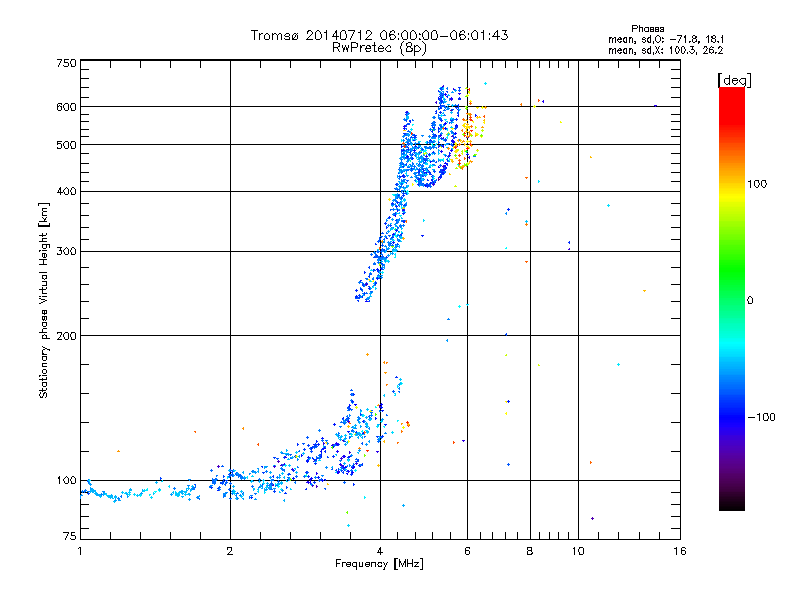The width and height of the screenshot is (800, 600).
Task: Click the plot title 'Tromsø 20140712 06:00:00-06:01:43'
Action: [379, 35]
